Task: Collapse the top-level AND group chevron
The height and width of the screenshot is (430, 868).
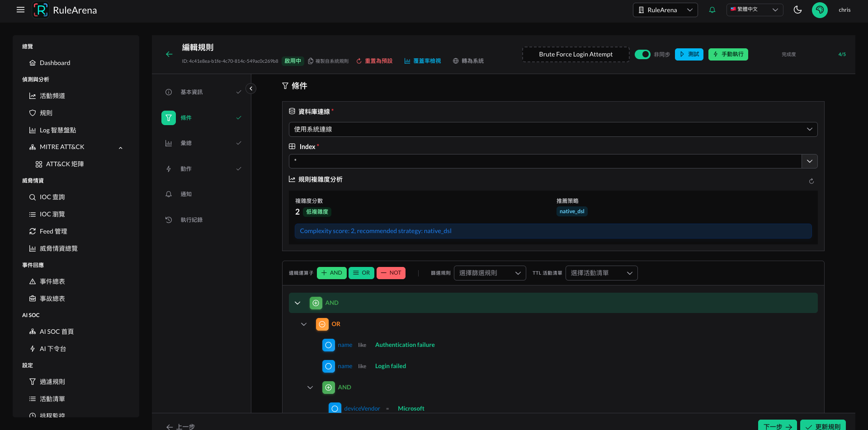Action: [297, 303]
